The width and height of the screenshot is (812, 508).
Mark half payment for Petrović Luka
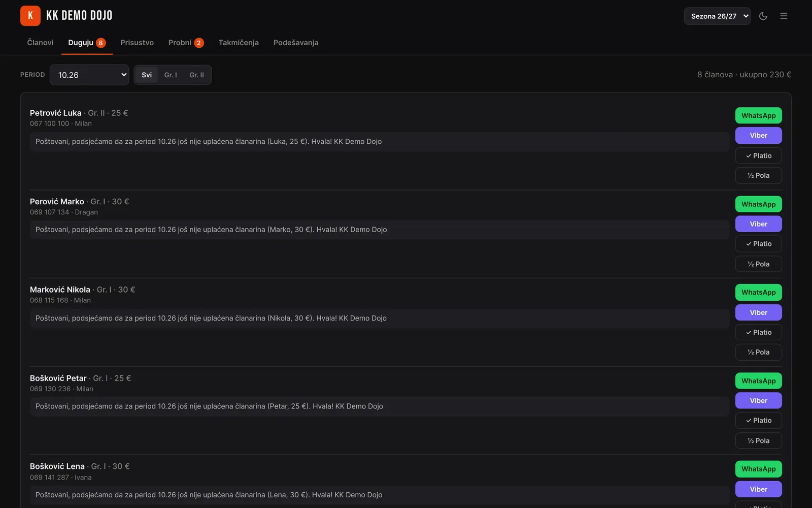coord(758,176)
